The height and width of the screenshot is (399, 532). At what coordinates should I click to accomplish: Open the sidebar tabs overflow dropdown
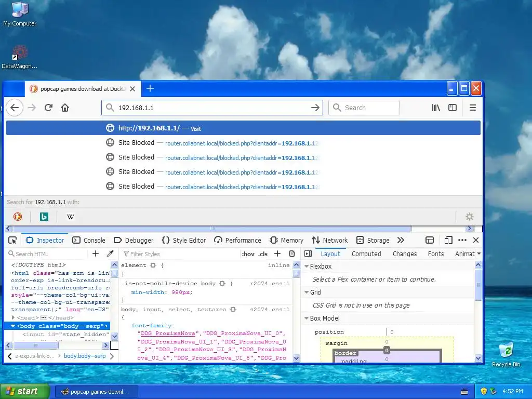tap(478, 254)
